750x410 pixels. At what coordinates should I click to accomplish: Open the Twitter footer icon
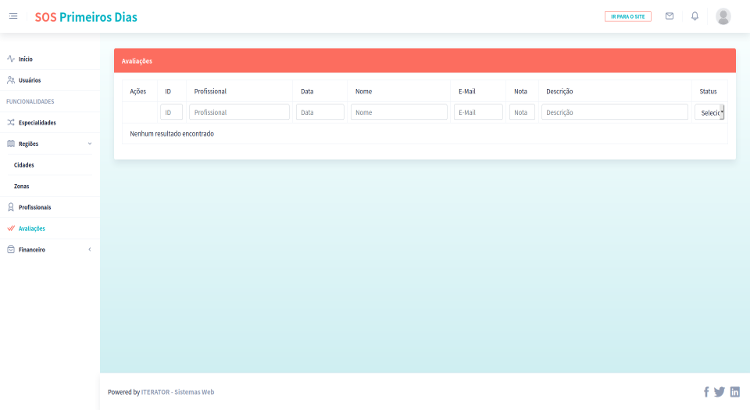pyautogui.click(x=719, y=392)
